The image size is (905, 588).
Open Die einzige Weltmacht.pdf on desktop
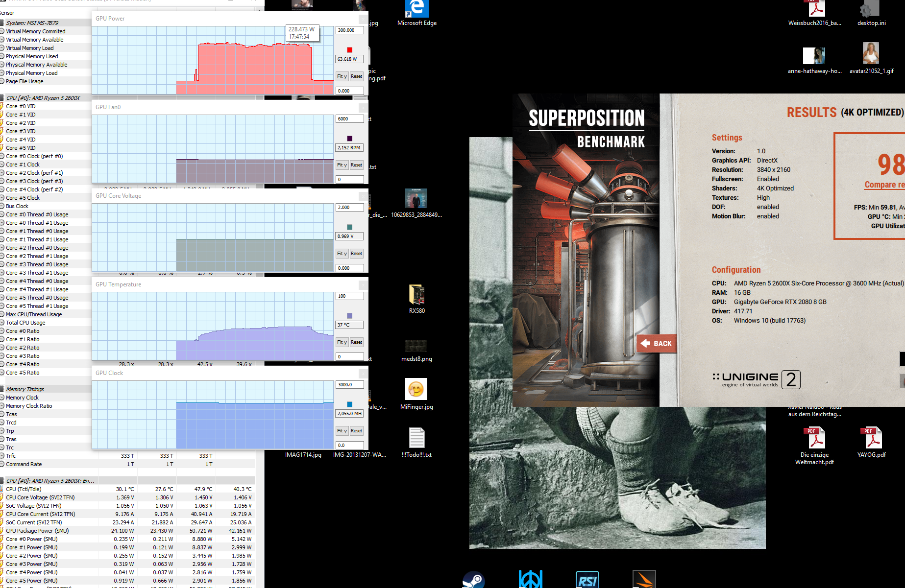pyautogui.click(x=814, y=446)
